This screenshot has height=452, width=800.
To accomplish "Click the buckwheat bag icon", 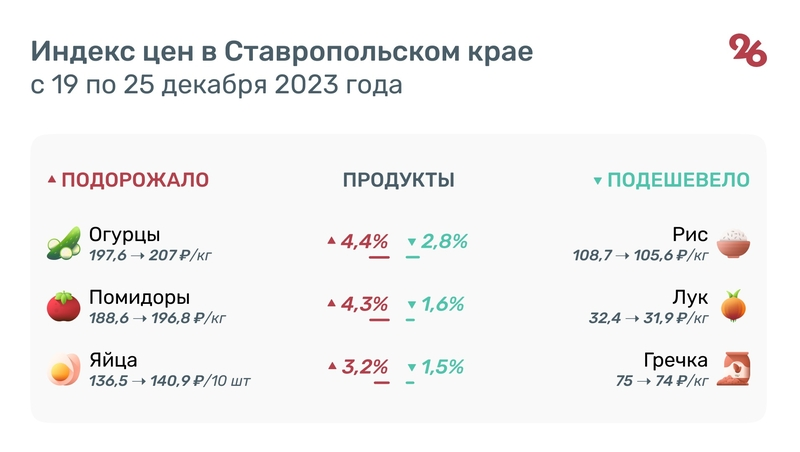I will coord(735,369).
